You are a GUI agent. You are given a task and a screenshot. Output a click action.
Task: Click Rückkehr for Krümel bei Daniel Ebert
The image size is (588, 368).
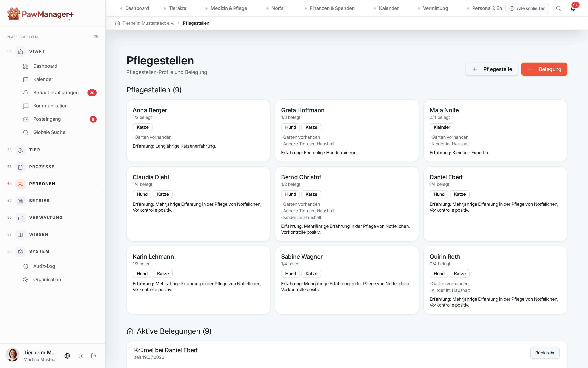click(545, 353)
